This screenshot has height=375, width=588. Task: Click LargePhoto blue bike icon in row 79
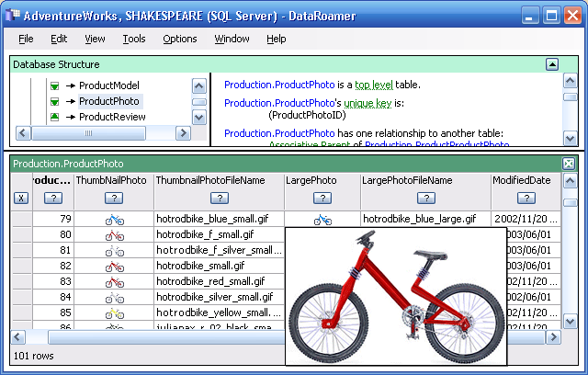coord(322,220)
